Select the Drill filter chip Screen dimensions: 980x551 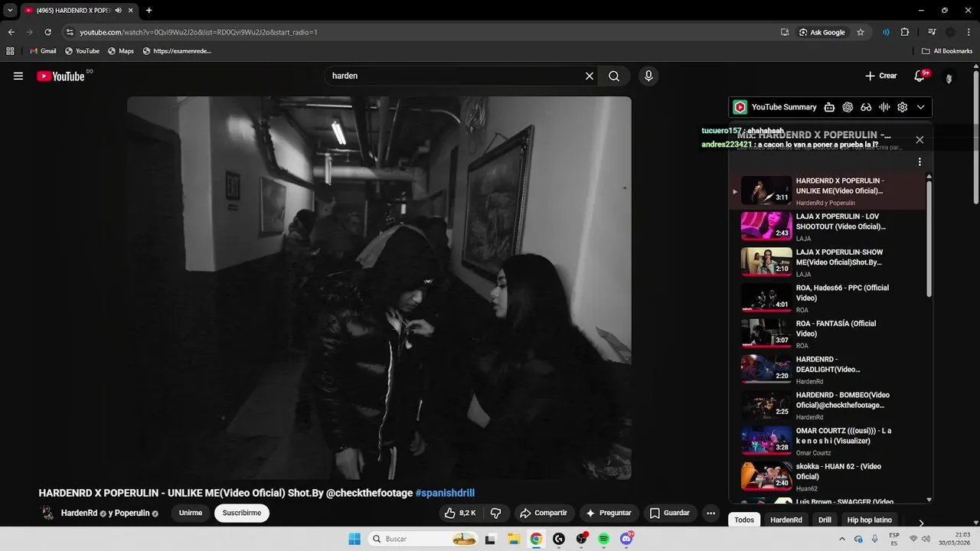tap(825, 520)
